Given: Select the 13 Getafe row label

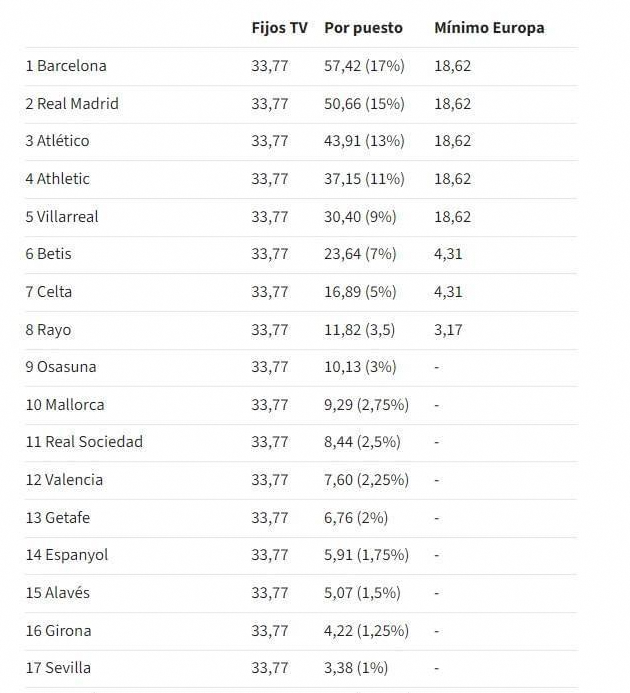Looking at the screenshot, I should (58, 518).
